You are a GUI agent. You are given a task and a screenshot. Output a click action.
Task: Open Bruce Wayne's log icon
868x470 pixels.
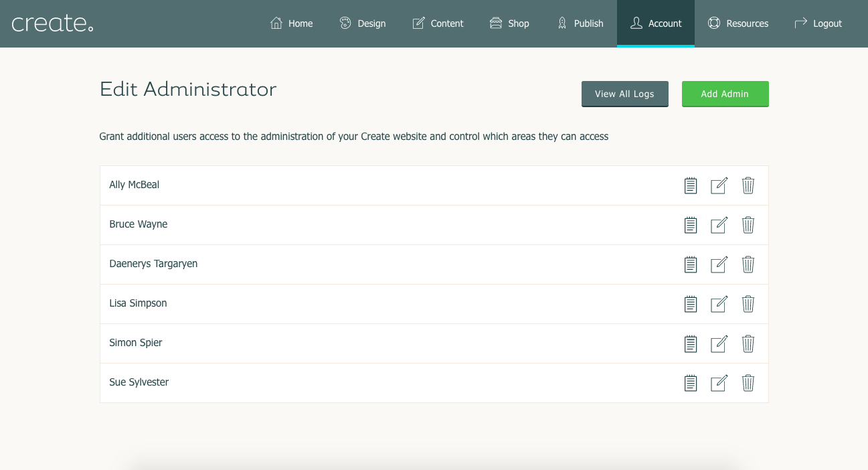click(691, 225)
